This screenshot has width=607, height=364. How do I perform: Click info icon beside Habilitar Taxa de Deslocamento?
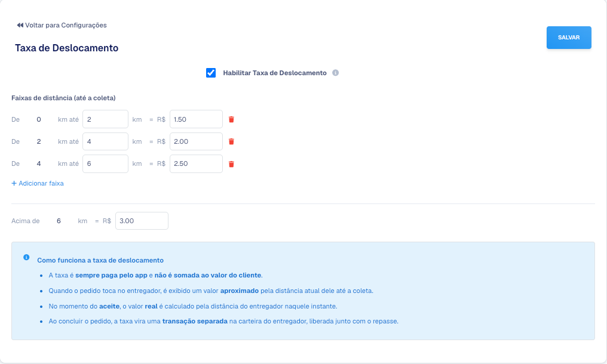(336, 73)
